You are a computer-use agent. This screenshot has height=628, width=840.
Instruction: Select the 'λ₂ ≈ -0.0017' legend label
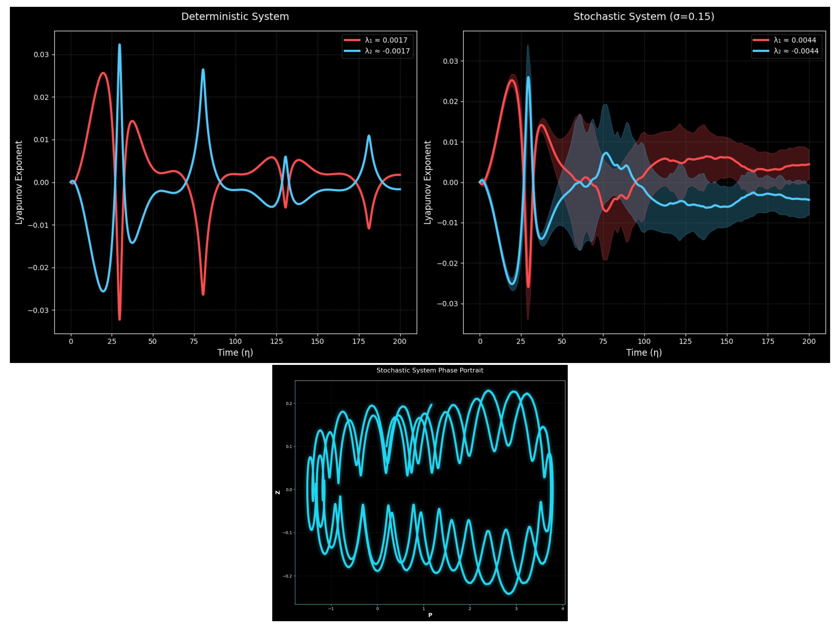pyautogui.click(x=387, y=51)
